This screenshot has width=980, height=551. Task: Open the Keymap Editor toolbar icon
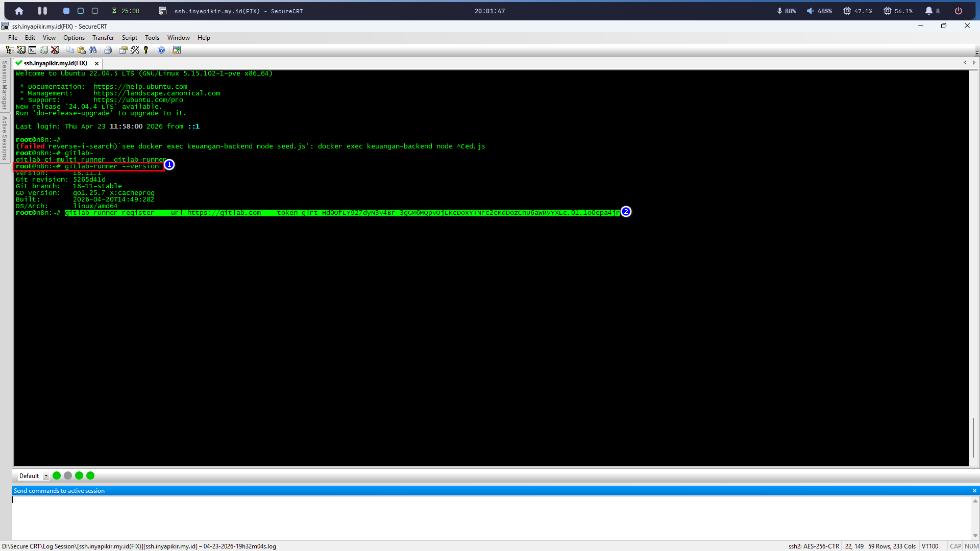tap(135, 50)
